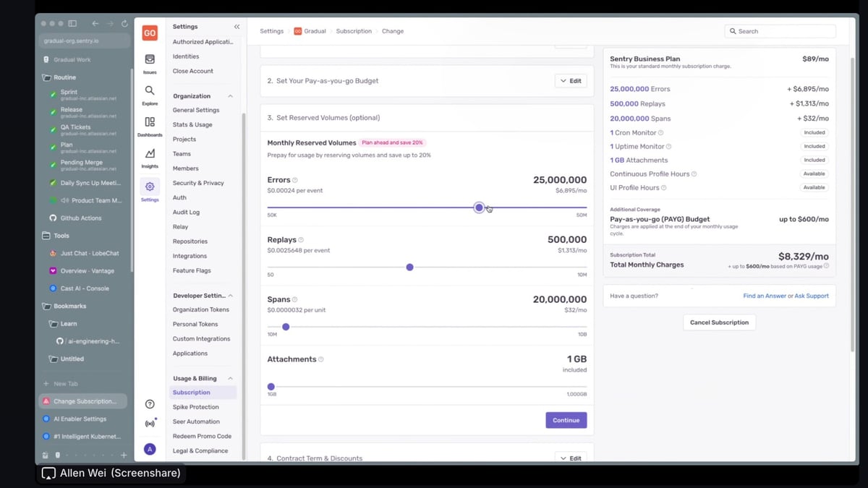Open Spike Protection in settings menu
Viewport: 868px width, 488px height.
click(195, 407)
